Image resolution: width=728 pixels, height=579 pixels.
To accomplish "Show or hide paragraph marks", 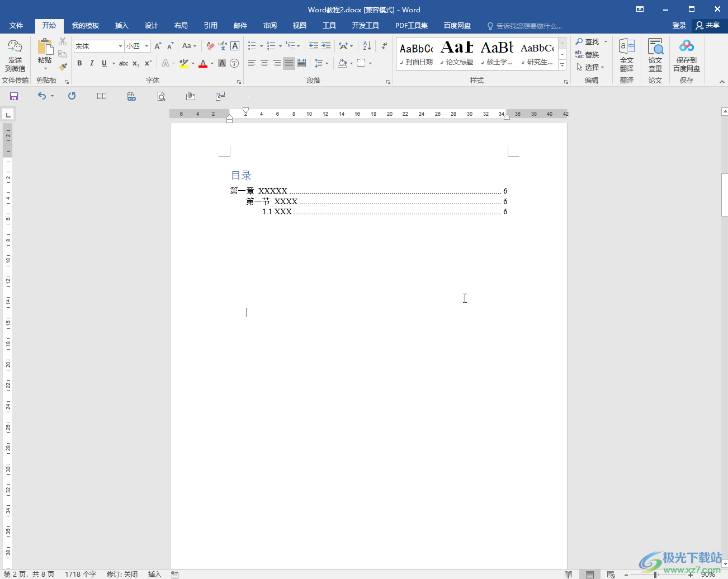I will coord(385,46).
